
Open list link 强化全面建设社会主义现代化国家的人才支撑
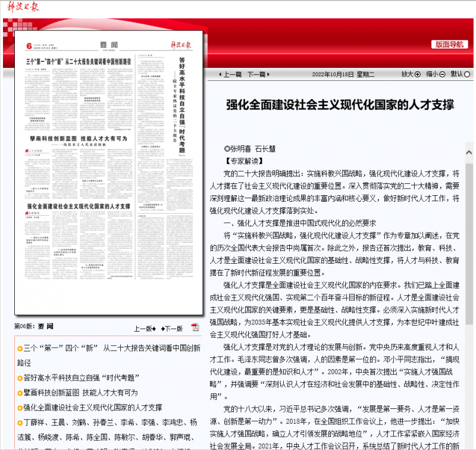coord(93,408)
